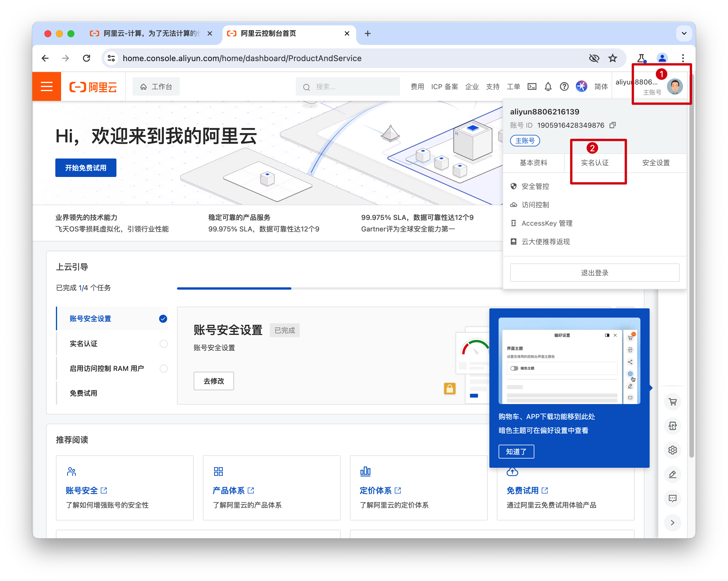Viewport: 728px width, 581px height.
Task: Open the 费用 top menu
Action: click(417, 87)
